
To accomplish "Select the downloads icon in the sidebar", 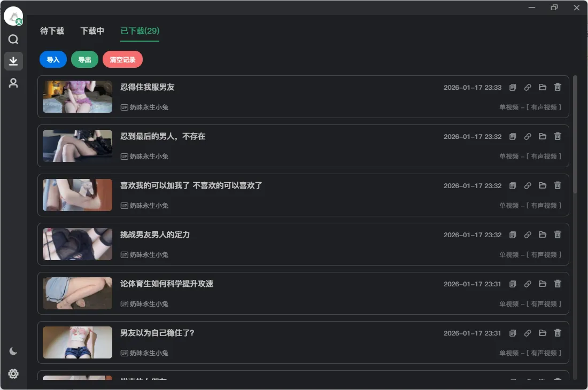I will tap(13, 61).
